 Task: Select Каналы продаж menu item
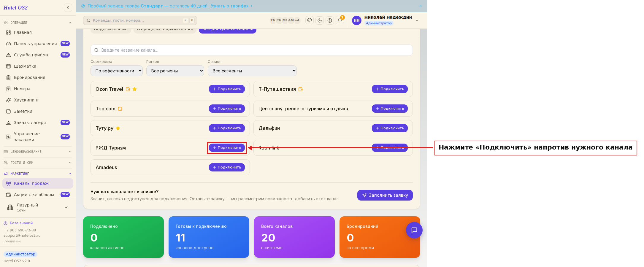coord(38,183)
